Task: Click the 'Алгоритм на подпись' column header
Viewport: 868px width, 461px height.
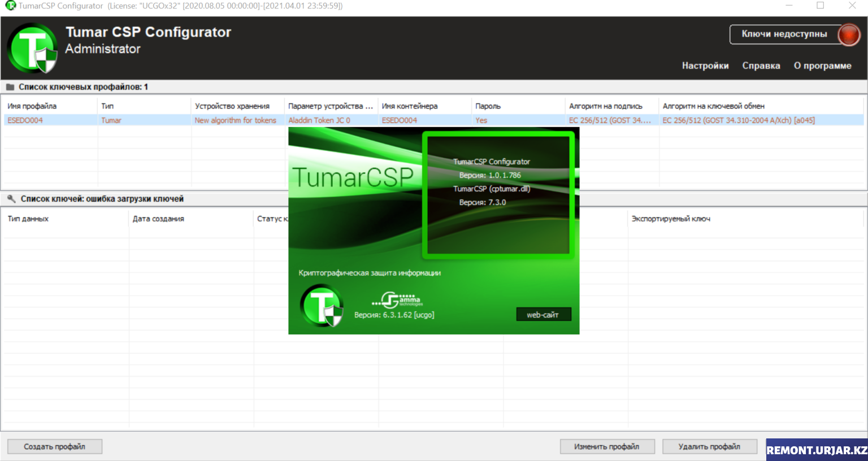Action: (x=606, y=106)
